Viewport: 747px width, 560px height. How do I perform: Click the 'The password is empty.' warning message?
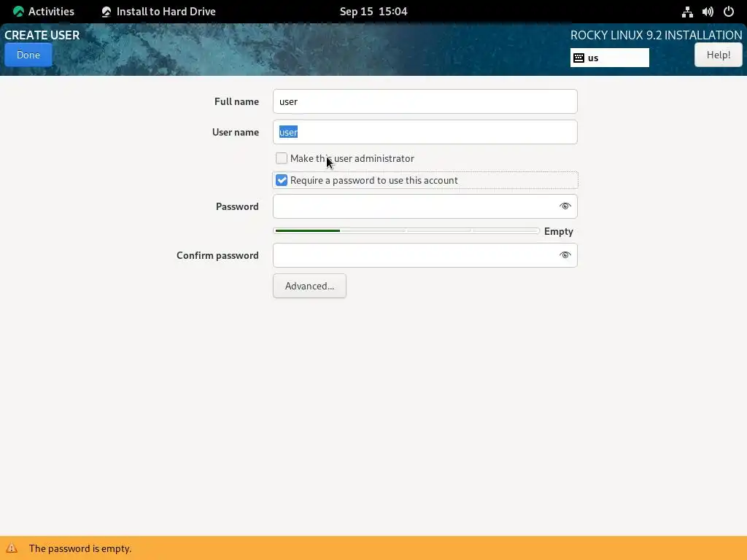click(x=80, y=548)
